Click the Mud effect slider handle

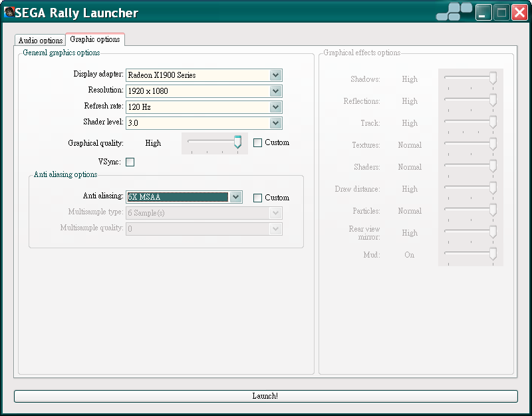click(x=493, y=254)
